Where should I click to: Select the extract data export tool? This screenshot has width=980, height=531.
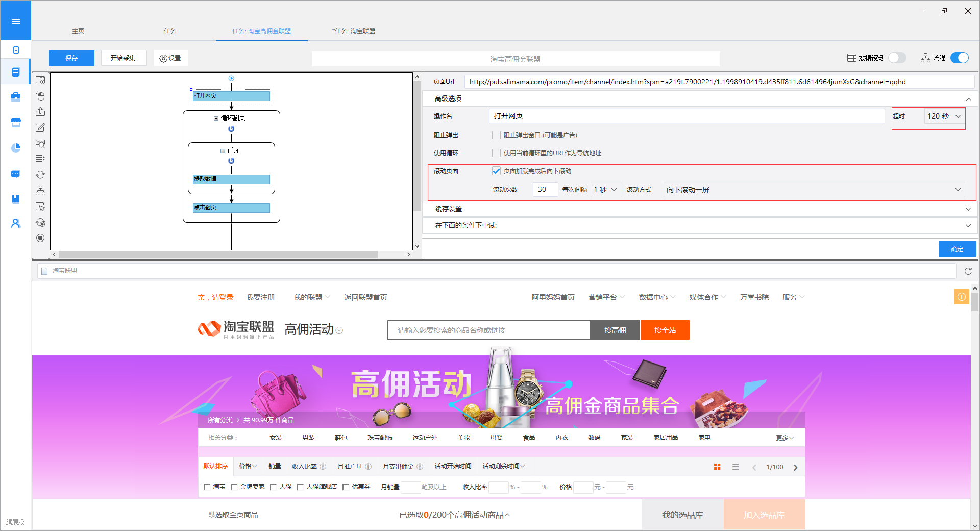tap(40, 112)
